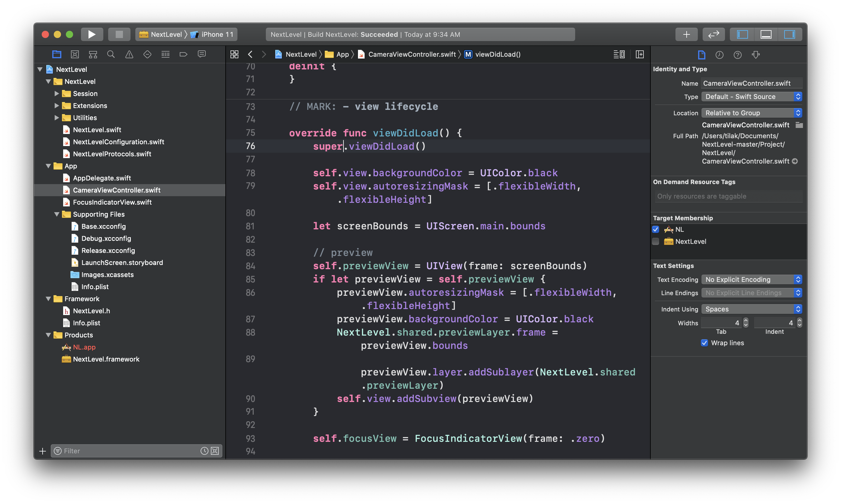Screen dimensions: 841x504
Task: Enable NextLevel target membership
Action: tap(656, 241)
